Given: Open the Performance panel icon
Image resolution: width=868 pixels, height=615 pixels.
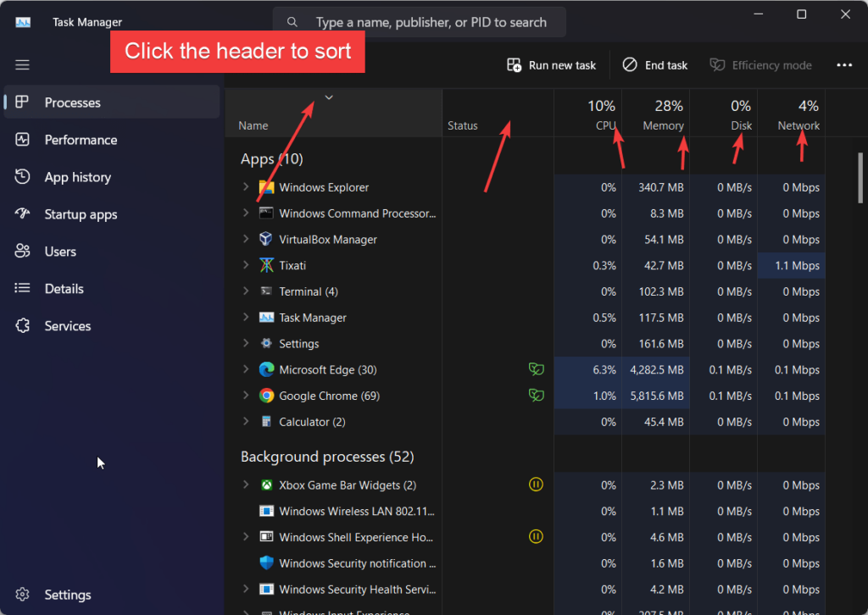Looking at the screenshot, I should tap(22, 140).
